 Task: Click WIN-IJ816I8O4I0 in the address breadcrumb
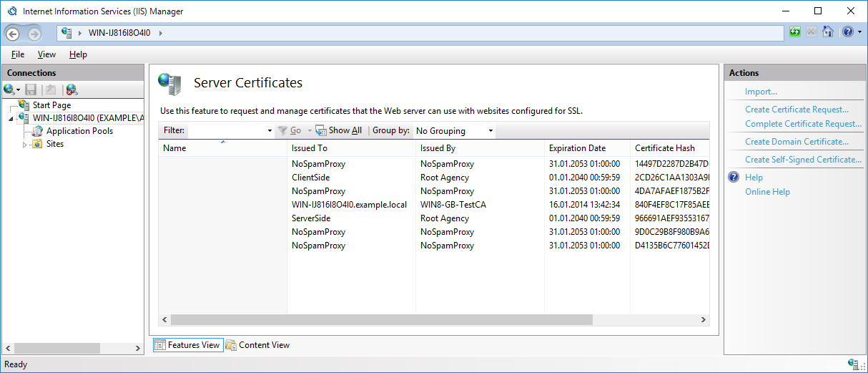(119, 33)
